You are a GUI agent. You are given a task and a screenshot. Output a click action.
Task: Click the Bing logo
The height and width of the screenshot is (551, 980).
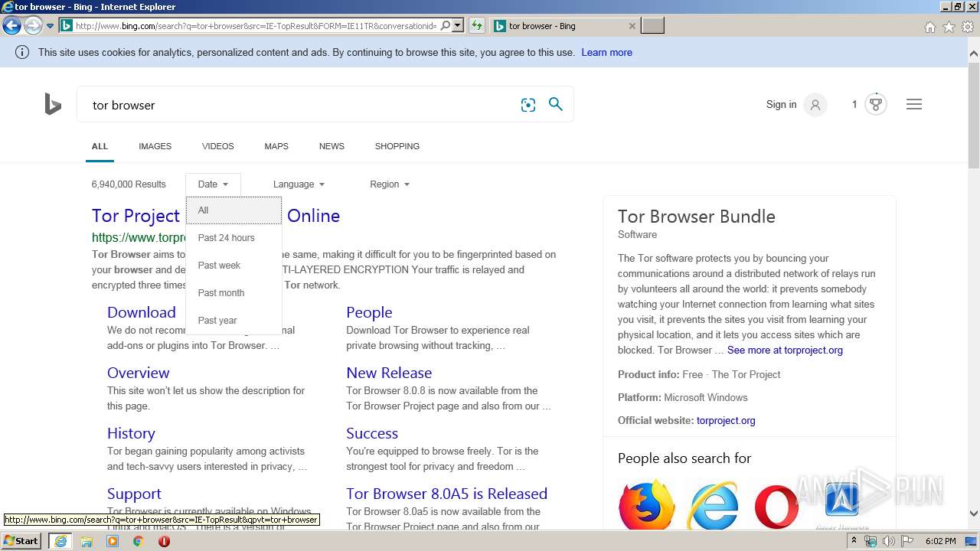[53, 104]
